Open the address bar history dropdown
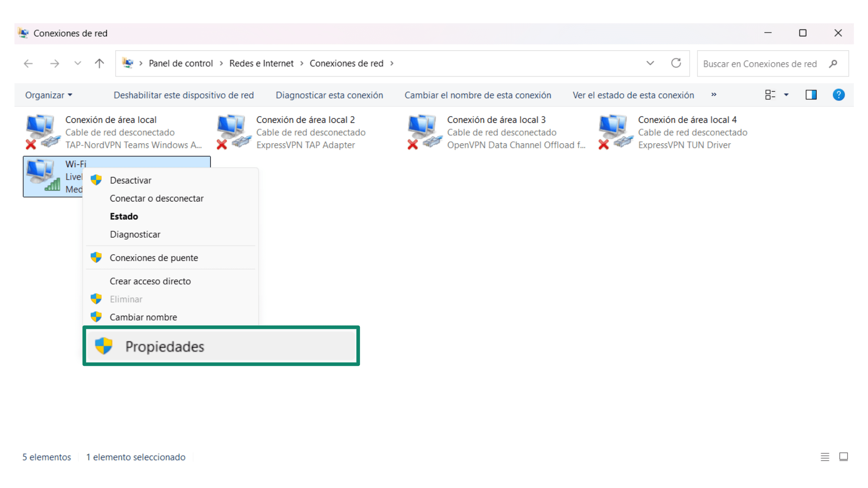 point(650,63)
